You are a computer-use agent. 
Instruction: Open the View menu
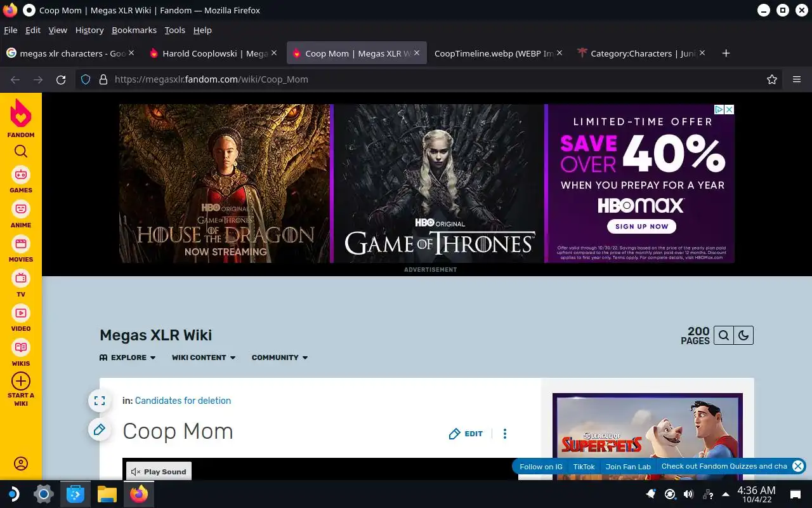point(58,30)
